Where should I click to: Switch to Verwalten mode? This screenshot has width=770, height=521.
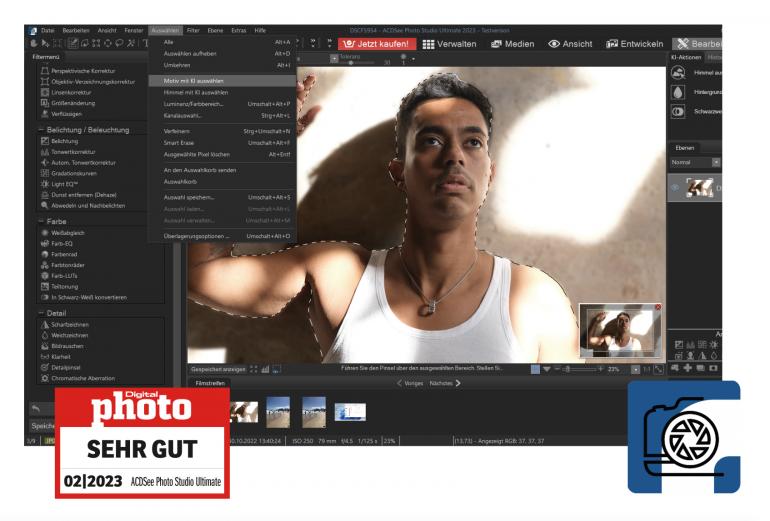tap(449, 44)
